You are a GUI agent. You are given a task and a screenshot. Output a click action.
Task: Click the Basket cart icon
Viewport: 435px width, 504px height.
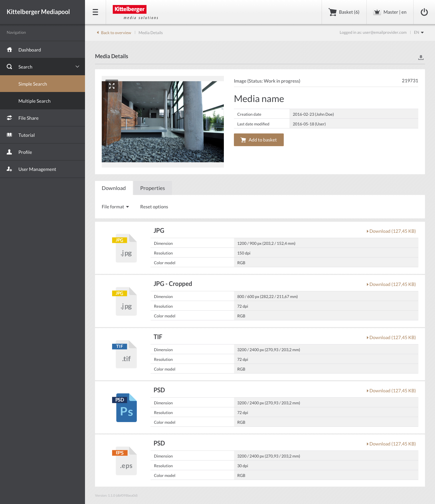coord(333,12)
